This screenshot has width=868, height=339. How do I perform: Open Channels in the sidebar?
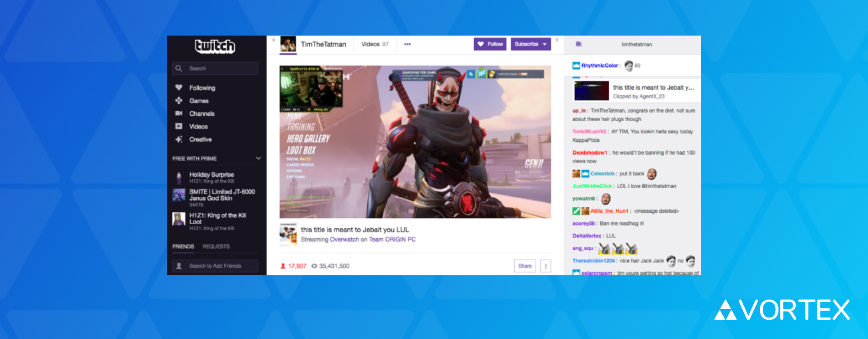(202, 113)
